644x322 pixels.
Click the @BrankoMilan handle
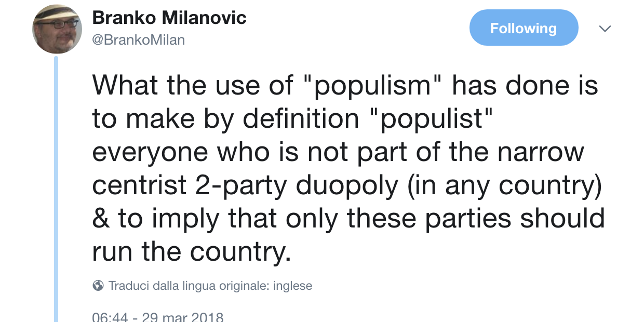coord(138,40)
